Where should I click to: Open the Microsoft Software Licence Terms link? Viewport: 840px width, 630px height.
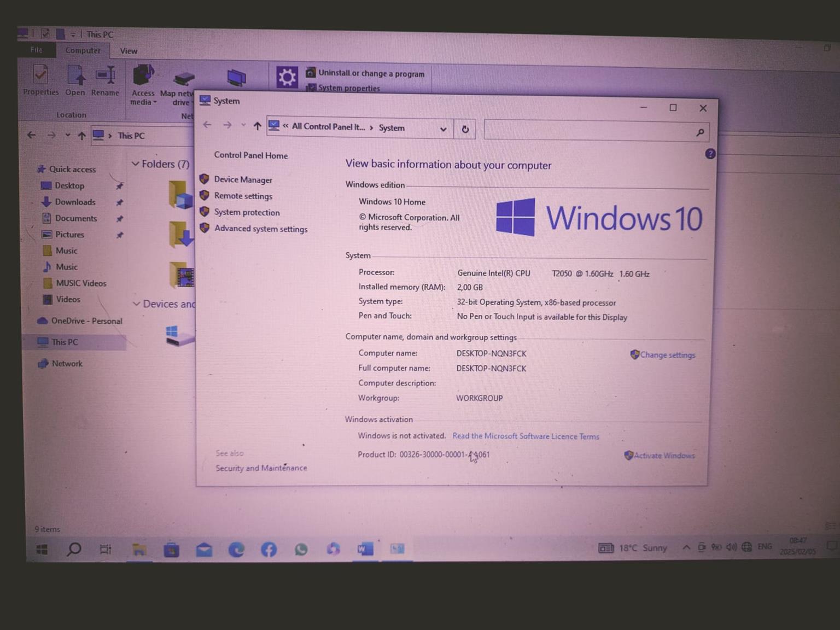(526, 436)
